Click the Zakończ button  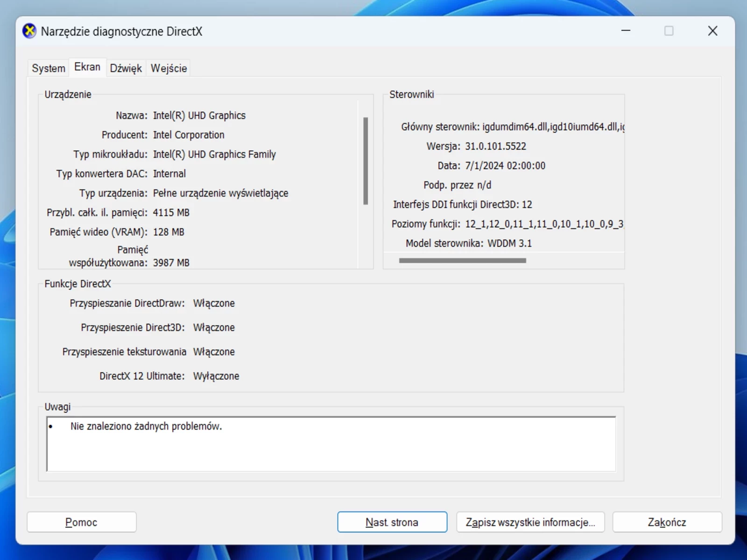tap(667, 522)
